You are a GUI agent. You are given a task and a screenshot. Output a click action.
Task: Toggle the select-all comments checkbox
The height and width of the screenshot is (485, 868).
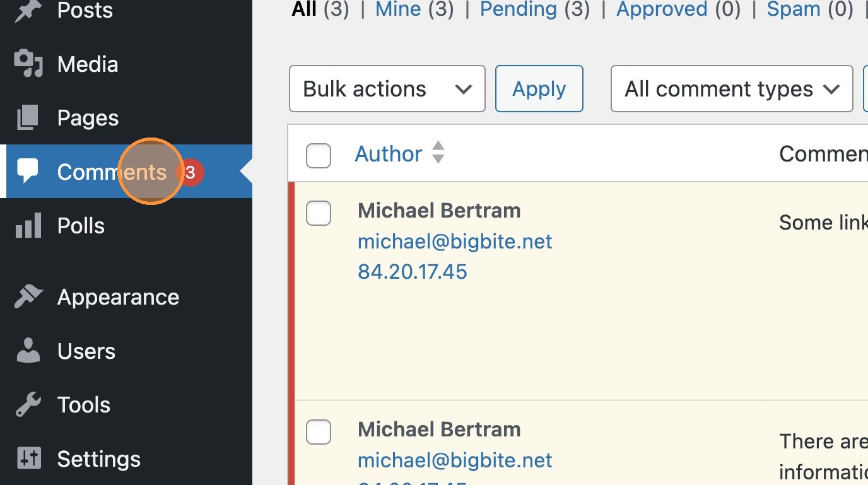319,156
